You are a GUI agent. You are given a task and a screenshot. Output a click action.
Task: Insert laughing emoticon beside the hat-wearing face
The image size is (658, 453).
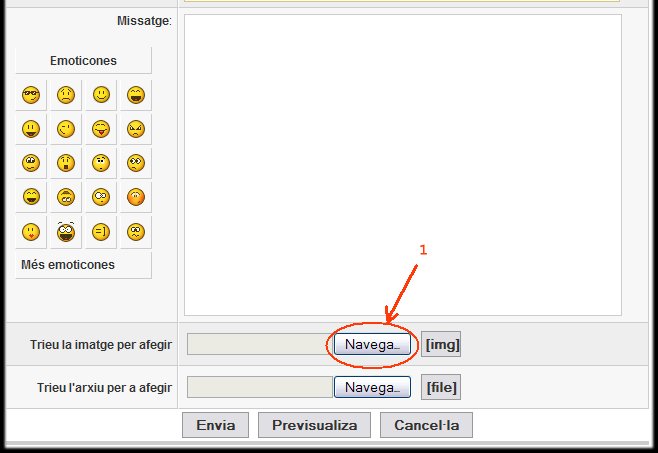pos(31,197)
